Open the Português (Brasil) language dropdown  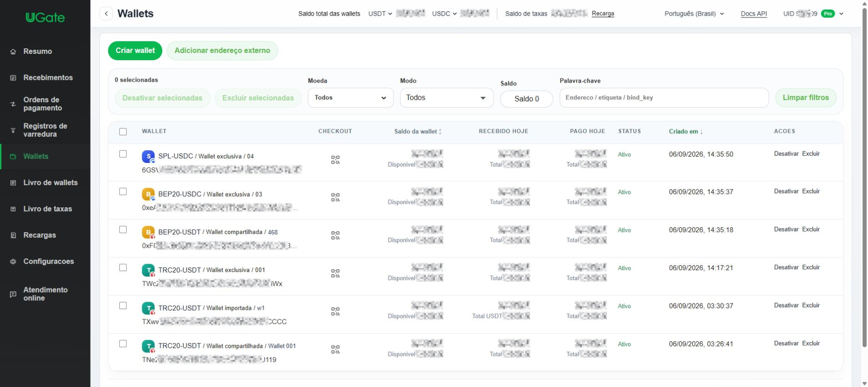click(x=694, y=14)
